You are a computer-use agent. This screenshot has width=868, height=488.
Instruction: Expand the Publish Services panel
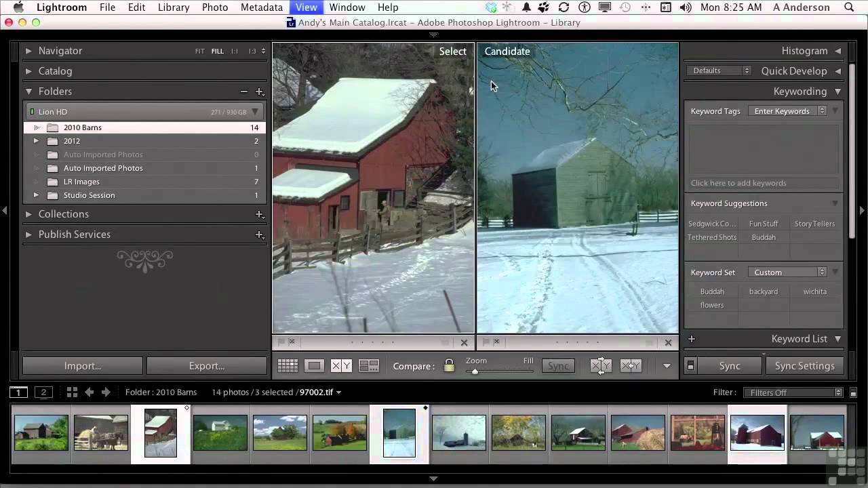click(28, 235)
